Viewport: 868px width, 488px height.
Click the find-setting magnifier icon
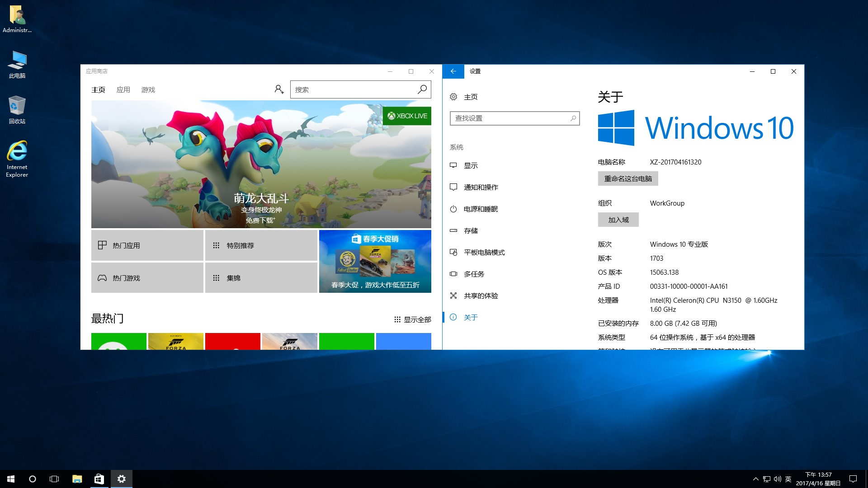point(573,118)
